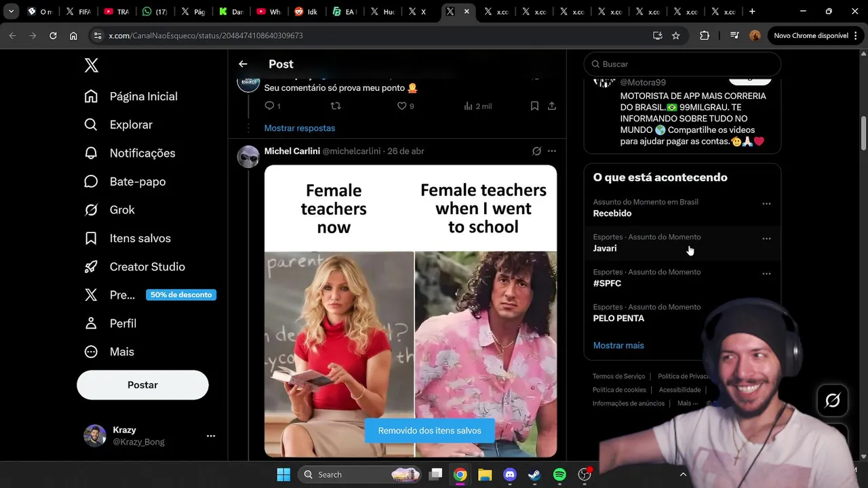Open the 26 de abr timestamp
868x488 pixels.
[x=406, y=151]
